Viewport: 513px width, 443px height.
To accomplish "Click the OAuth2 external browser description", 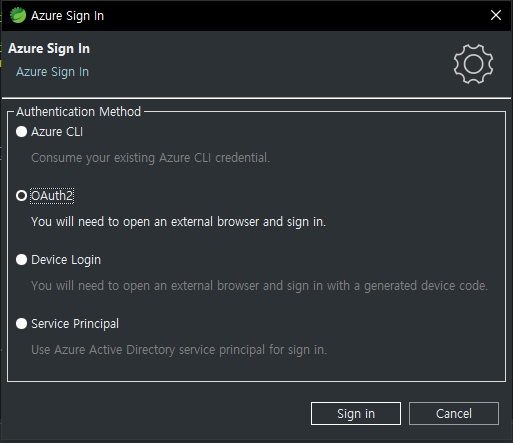I will (x=178, y=222).
